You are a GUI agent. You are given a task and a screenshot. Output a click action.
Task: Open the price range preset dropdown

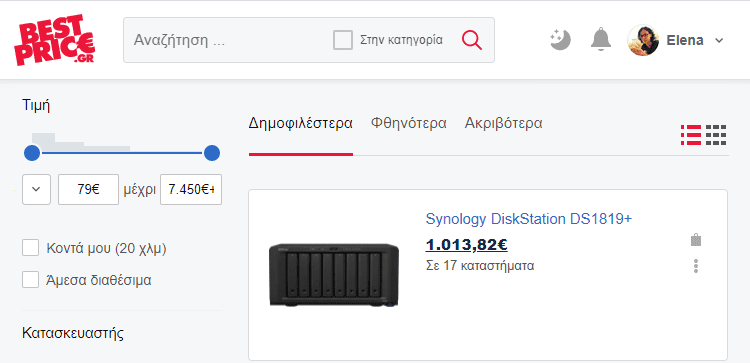(36, 189)
